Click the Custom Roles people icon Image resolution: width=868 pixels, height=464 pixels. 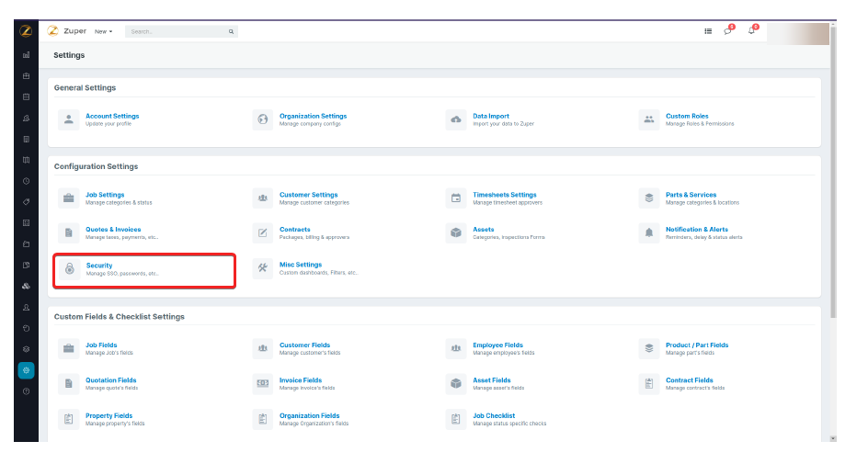tap(649, 119)
